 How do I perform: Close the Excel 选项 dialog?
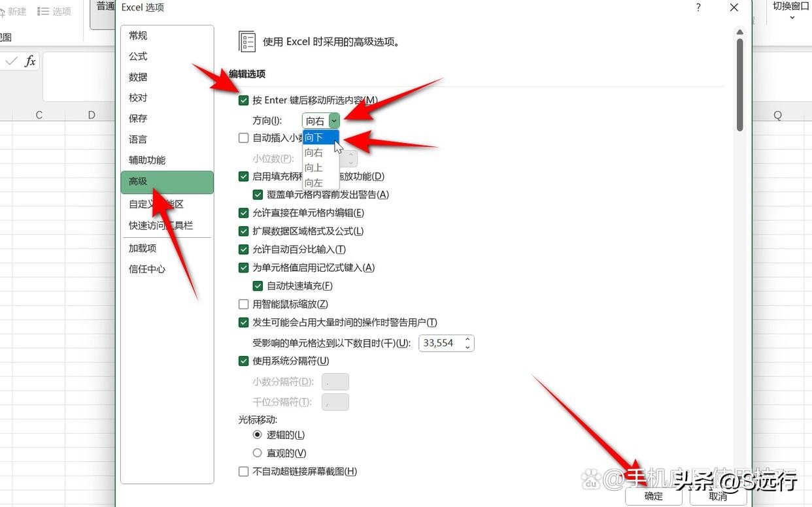pos(734,8)
